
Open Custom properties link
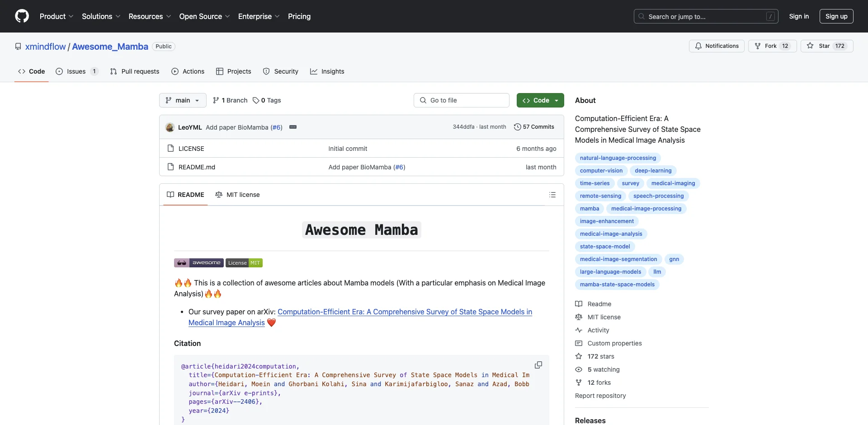click(x=609, y=343)
